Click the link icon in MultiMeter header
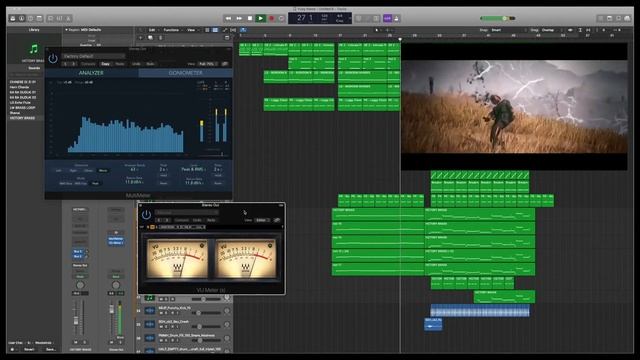The image size is (640, 360). click(225, 64)
